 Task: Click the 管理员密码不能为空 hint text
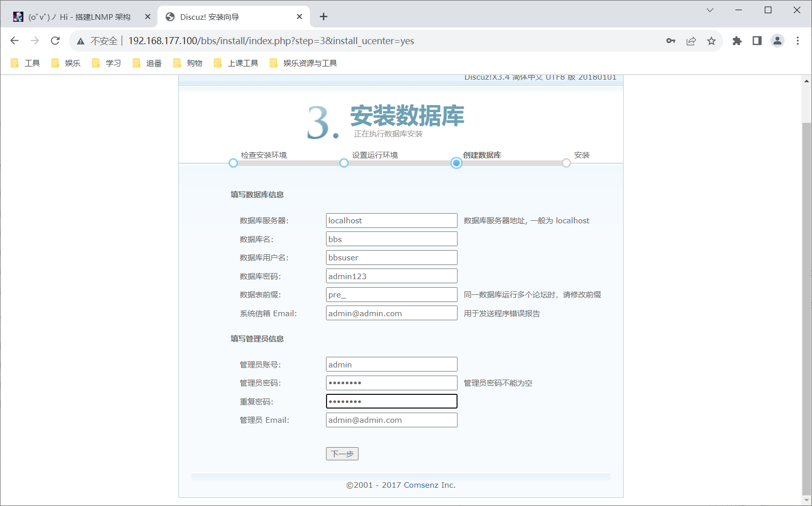point(498,383)
